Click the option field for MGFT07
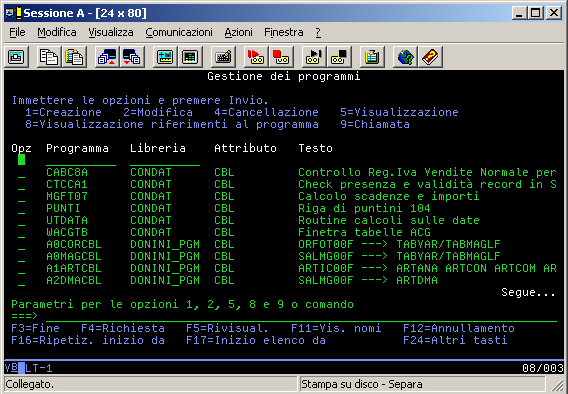The height and width of the screenshot is (394, 568). click(x=21, y=196)
